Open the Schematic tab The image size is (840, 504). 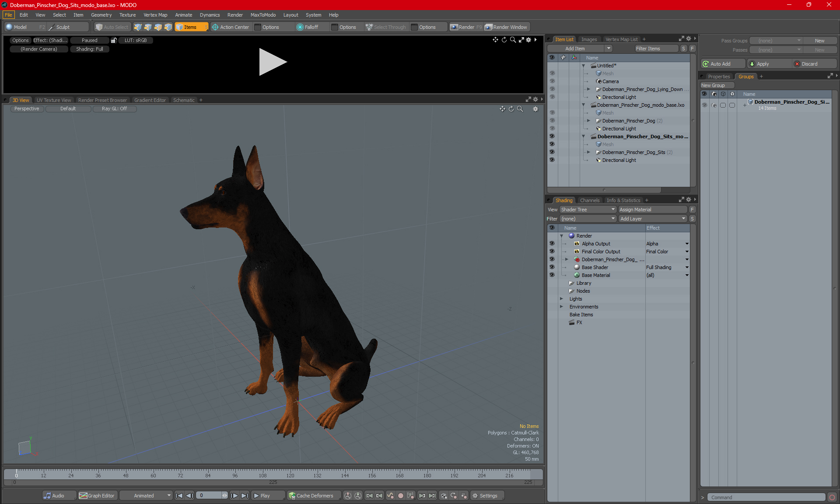tap(184, 100)
